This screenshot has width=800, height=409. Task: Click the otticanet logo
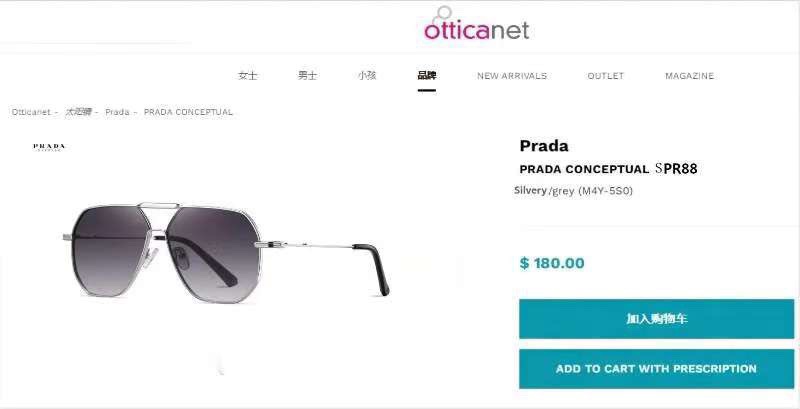pos(476,24)
